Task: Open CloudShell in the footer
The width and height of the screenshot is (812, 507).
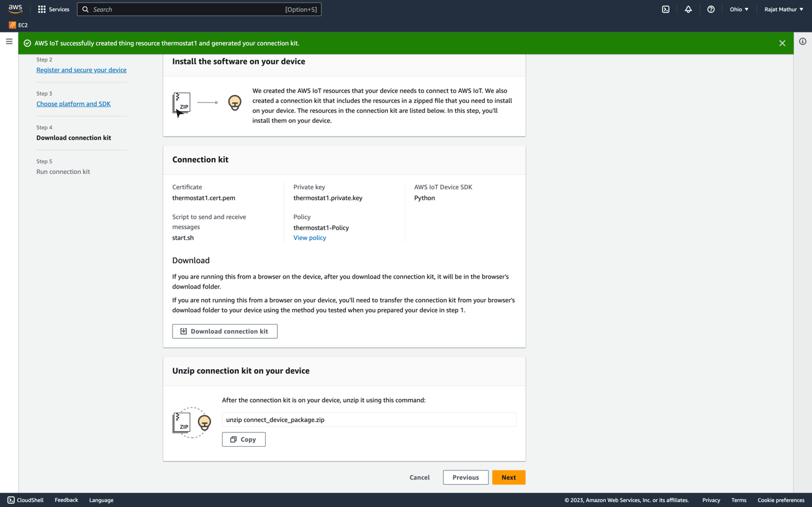Action: pyautogui.click(x=25, y=500)
